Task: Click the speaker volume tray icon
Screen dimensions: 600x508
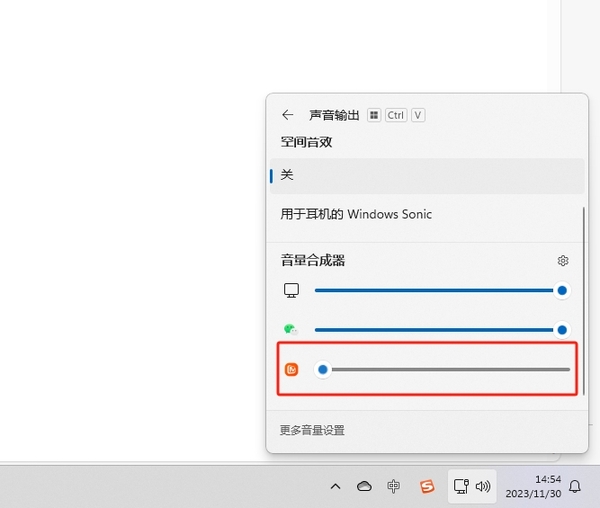Action: tap(483, 486)
